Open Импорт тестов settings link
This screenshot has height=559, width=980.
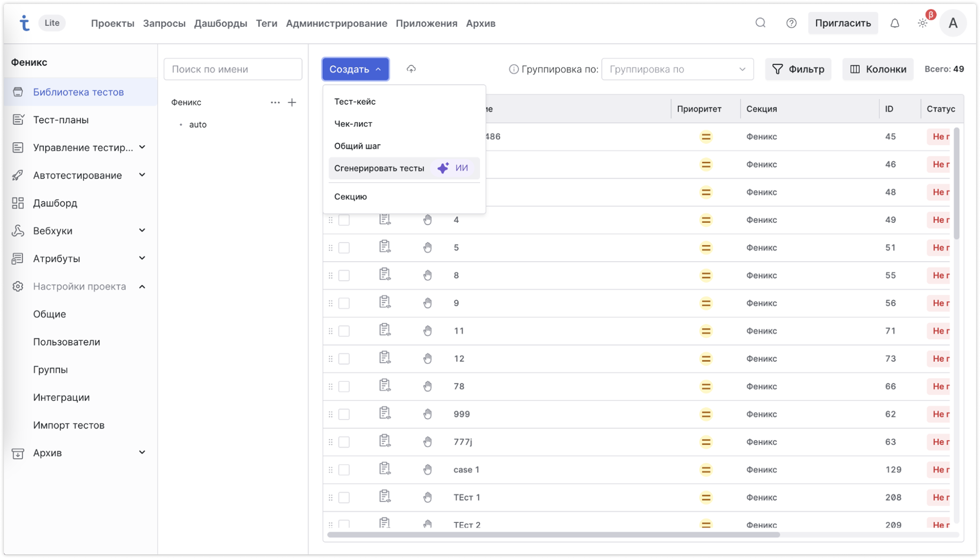69,425
